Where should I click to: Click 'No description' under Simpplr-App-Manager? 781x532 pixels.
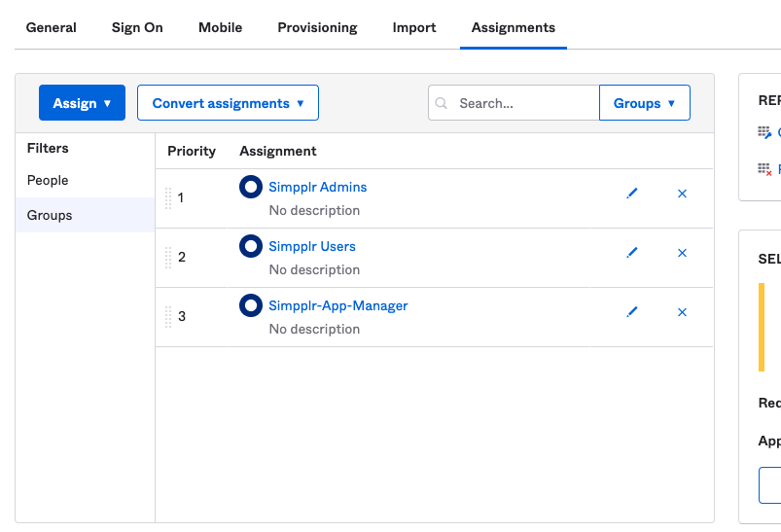click(x=314, y=329)
